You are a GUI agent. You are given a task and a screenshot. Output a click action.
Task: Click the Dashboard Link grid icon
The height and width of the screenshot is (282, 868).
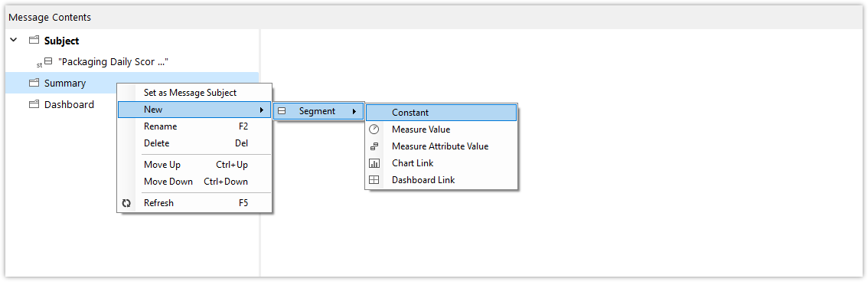[374, 179]
